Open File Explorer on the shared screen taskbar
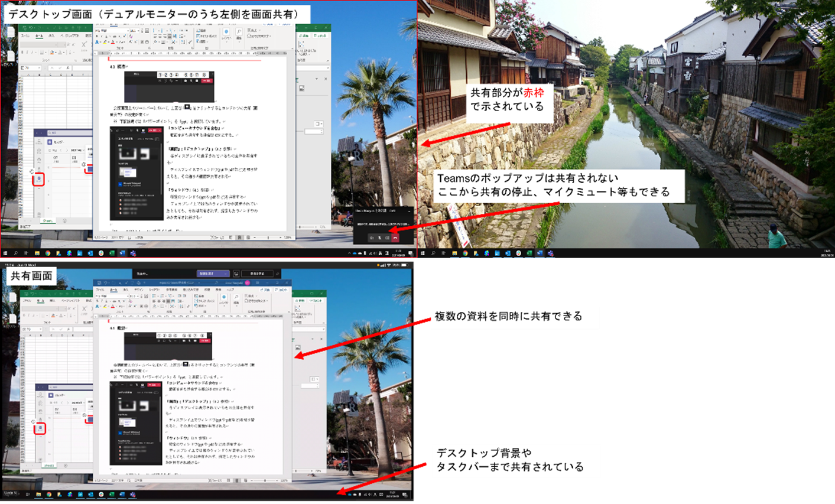This screenshot has height=504, width=835. [x=38, y=494]
